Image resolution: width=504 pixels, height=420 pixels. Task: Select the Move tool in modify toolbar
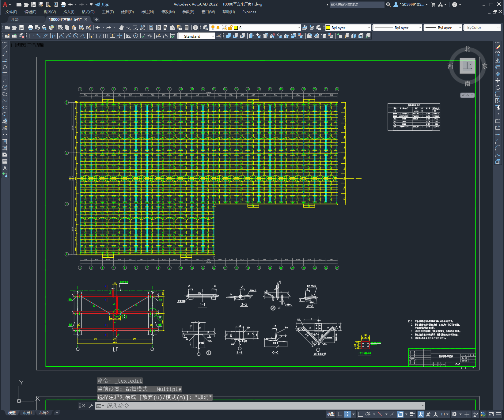tap(498, 81)
